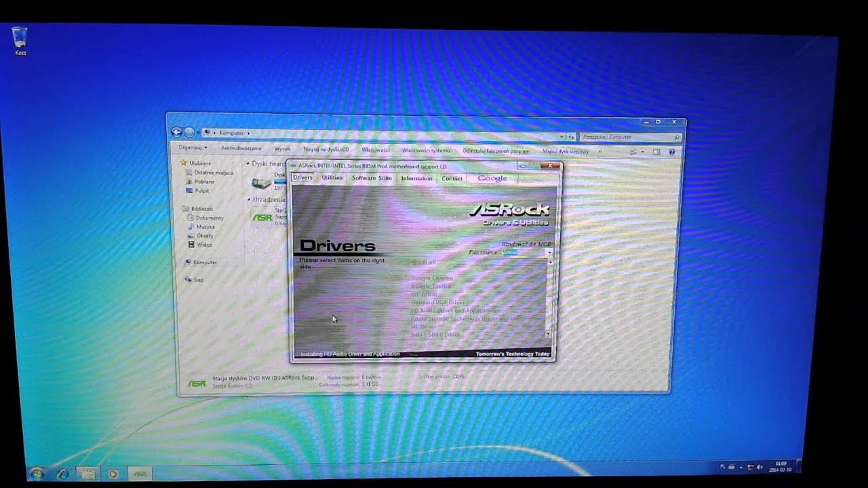The image size is (868, 488).
Task: Click Mapuj dysk sieciowy
Action: [566, 152]
